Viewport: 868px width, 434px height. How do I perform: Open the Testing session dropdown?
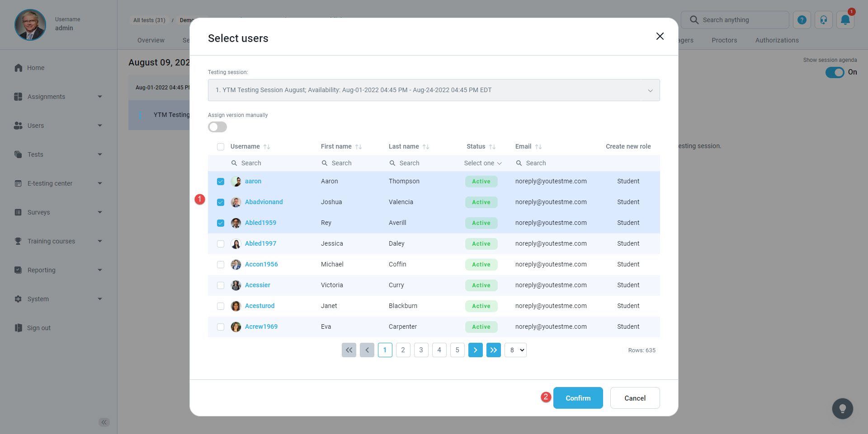tap(434, 90)
